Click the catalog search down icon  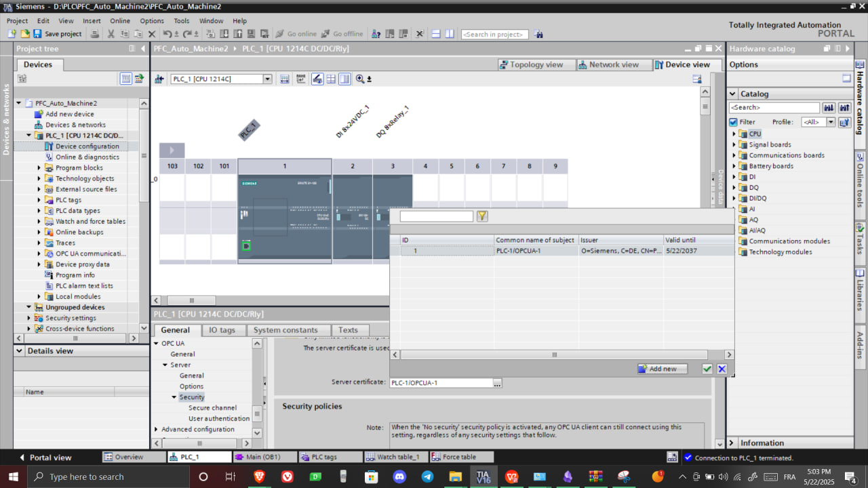pyautogui.click(x=829, y=108)
